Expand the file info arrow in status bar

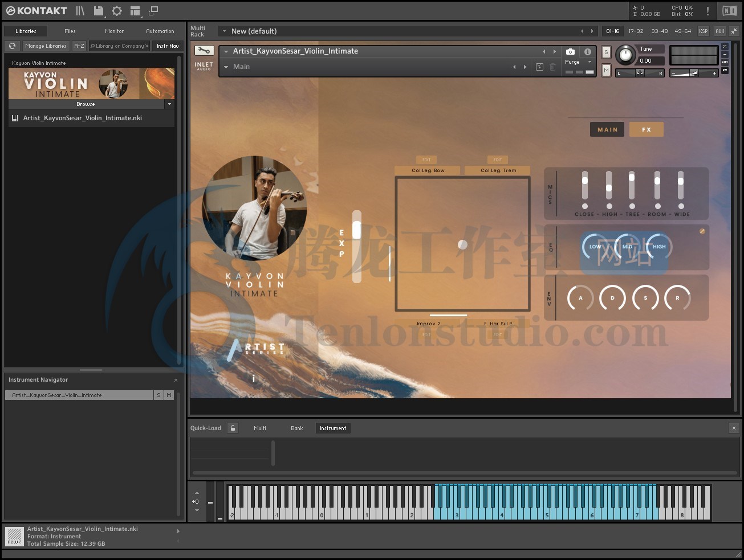178,532
